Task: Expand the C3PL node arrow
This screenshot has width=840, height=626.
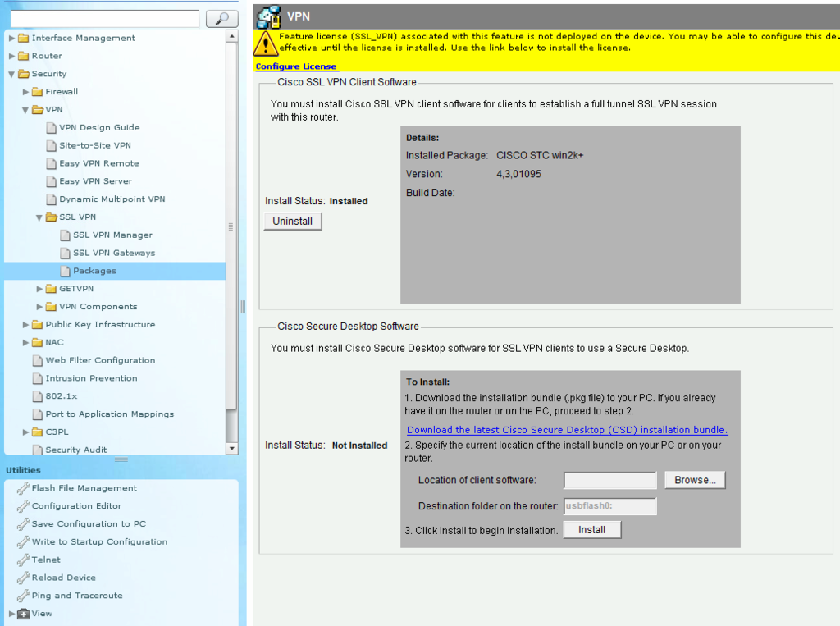Action: [25, 432]
